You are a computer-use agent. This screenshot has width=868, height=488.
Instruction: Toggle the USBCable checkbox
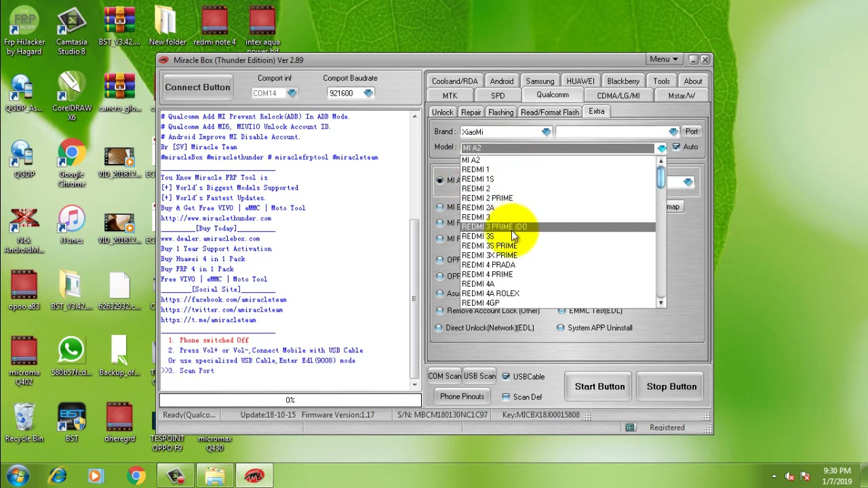tap(505, 377)
